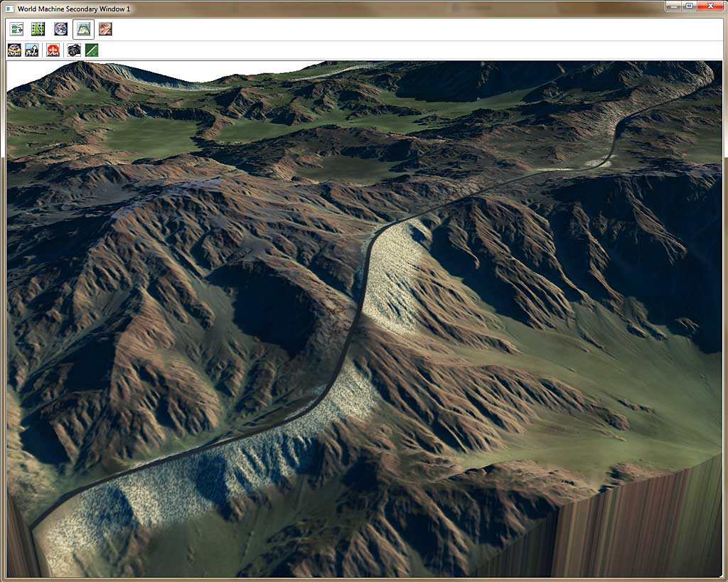The height and width of the screenshot is (582, 728).
Task: Click the green diagonal line tool icon
Action: click(x=92, y=50)
